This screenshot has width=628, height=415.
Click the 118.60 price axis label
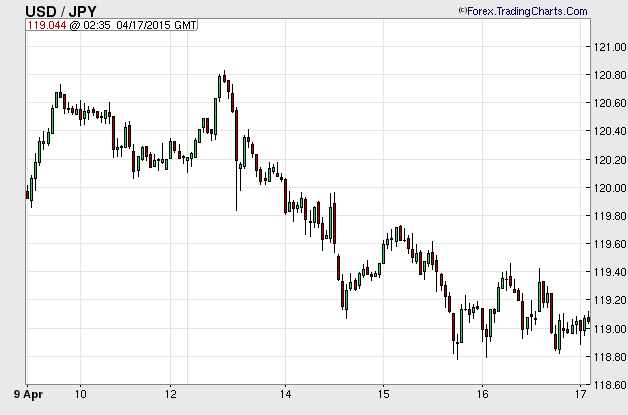pos(610,385)
